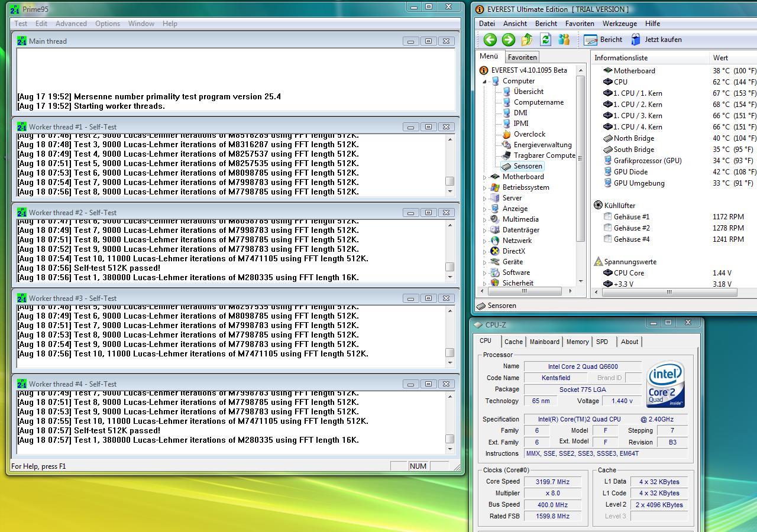Expand the Datenträger tree node
757x532 pixels.
click(485, 231)
